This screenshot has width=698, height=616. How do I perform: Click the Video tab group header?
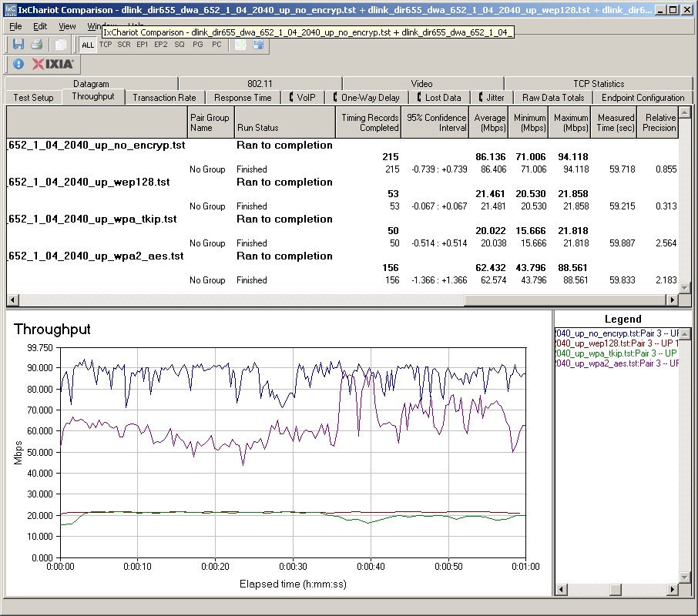click(x=422, y=84)
